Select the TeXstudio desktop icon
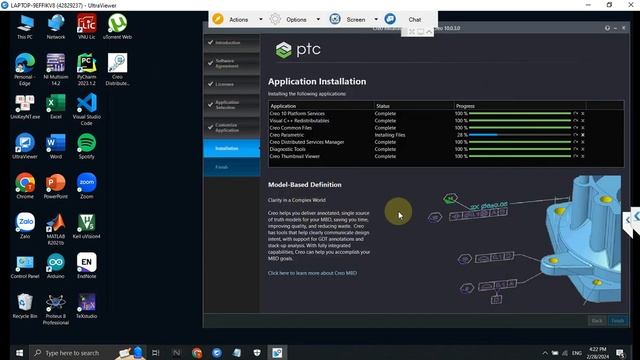 click(x=87, y=306)
